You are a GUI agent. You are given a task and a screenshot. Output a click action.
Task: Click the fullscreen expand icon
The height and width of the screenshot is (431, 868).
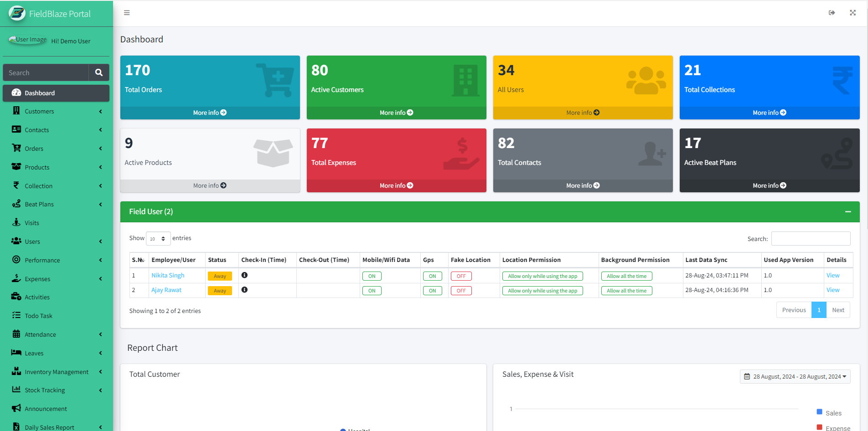[x=852, y=13]
